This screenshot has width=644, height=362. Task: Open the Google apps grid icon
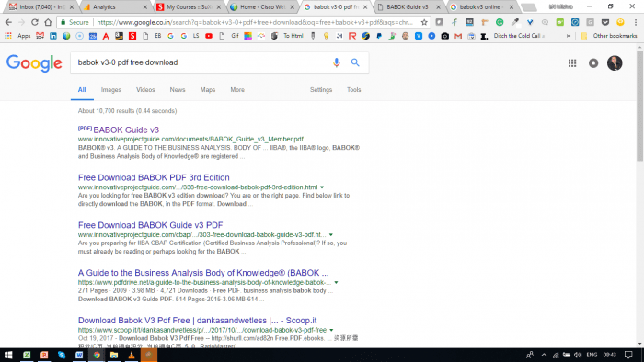click(572, 63)
